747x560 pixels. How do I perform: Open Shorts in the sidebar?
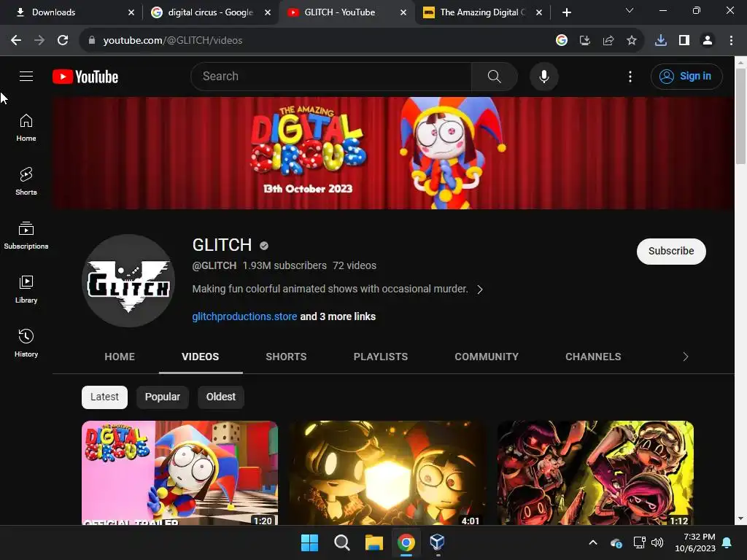coord(26,182)
